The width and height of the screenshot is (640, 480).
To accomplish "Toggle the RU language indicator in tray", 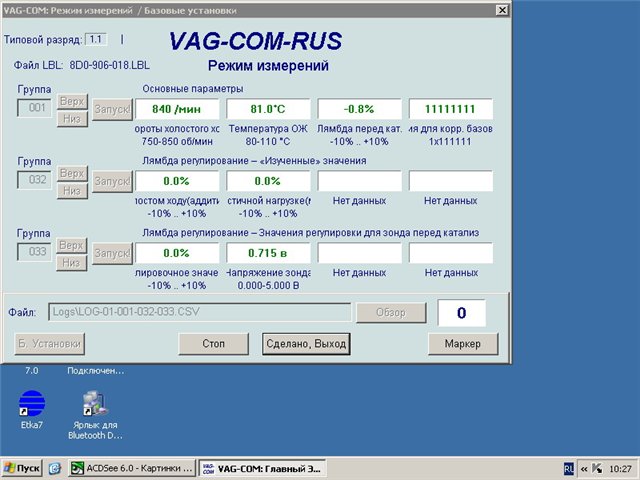I will pos(569,469).
